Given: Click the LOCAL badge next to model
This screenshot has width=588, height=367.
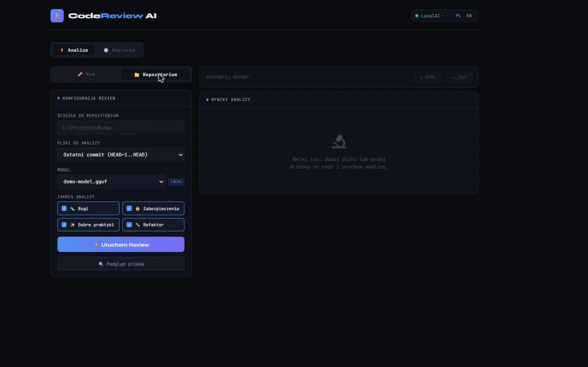Looking at the screenshot, I should point(176,182).
